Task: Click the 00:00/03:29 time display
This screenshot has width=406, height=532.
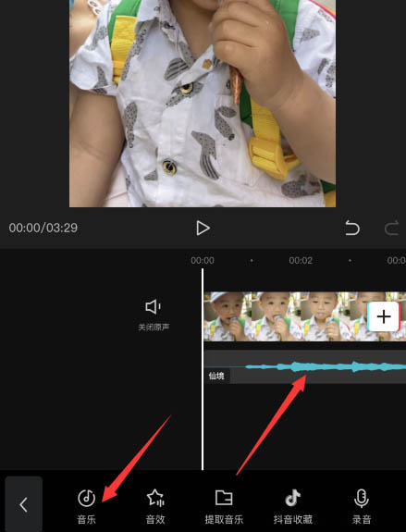Action: pos(43,228)
